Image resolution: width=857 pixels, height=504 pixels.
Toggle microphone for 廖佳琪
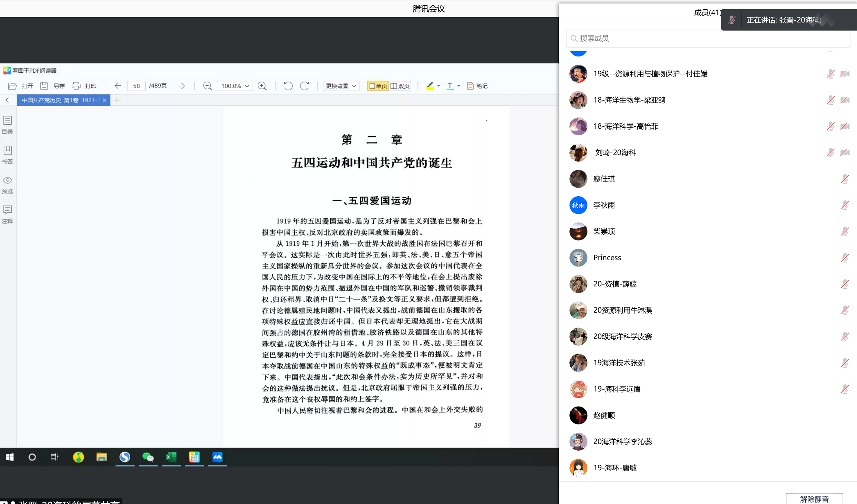tap(845, 179)
